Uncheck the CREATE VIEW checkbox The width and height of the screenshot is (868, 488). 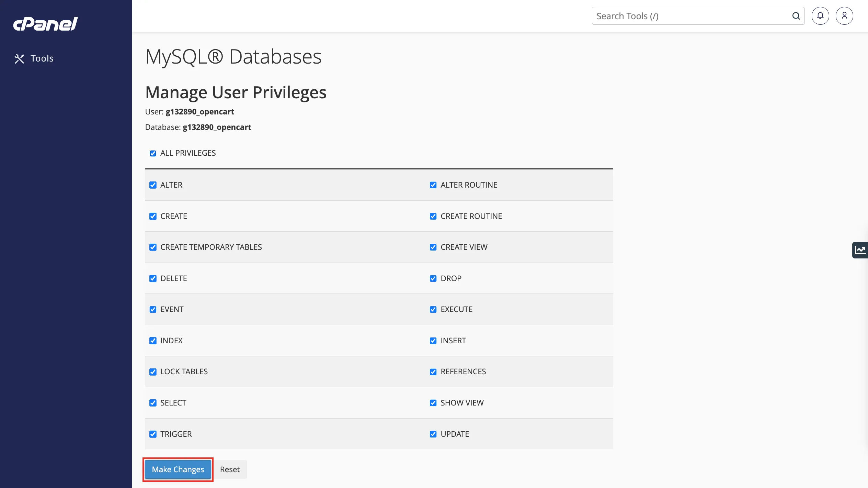(433, 247)
